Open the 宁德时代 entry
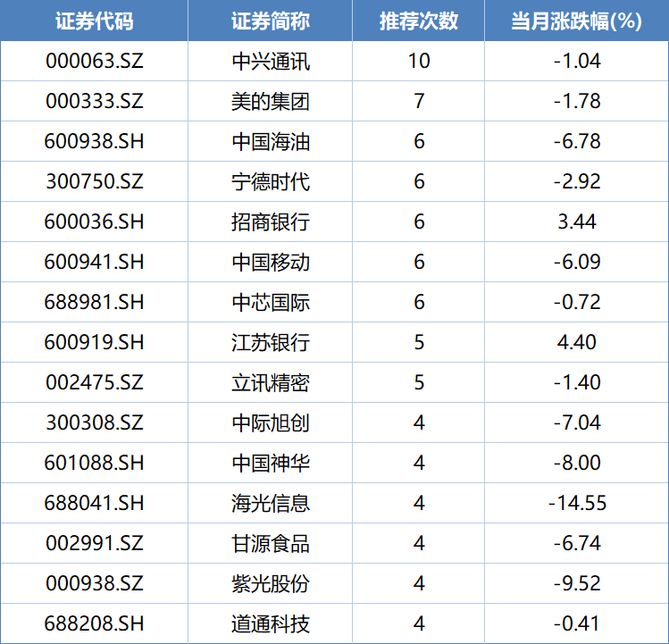This screenshot has height=644, width=669. 270,181
